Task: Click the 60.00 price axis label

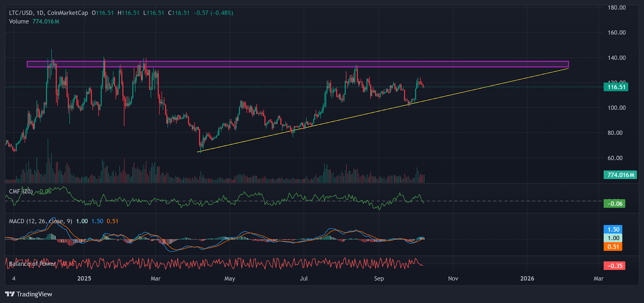Action: pos(615,158)
